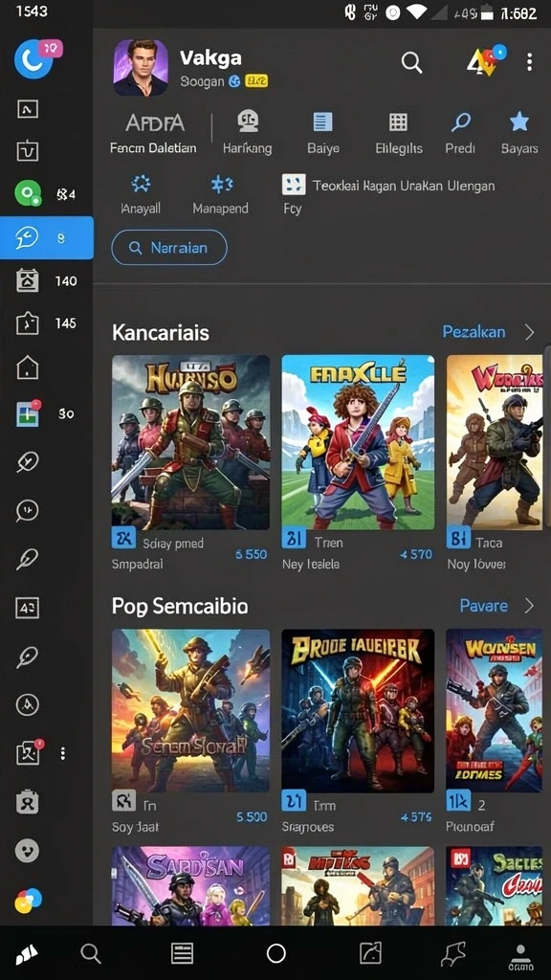The image size is (551, 980).
Task: Open the sidebar compass circle icon
Action: pyautogui.click(x=28, y=705)
